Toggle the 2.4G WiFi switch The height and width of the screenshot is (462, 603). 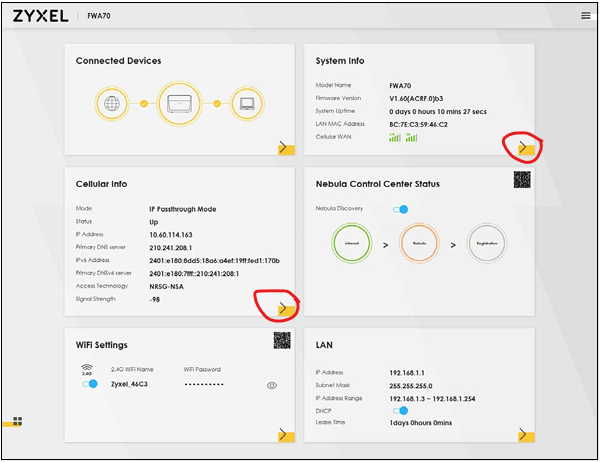(90, 384)
